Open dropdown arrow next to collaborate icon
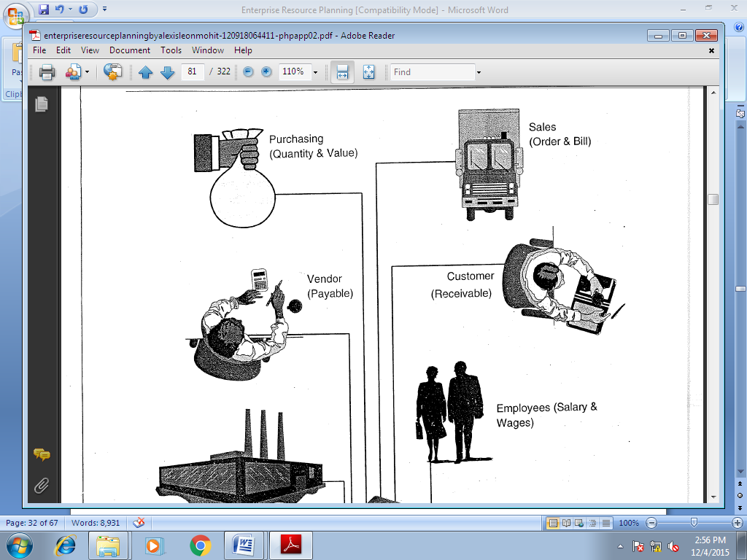The image size is (747, 560). (87, 72)
